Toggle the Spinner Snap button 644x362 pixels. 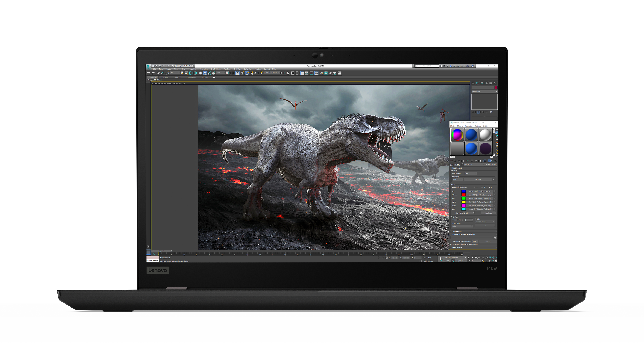(256, 73)
